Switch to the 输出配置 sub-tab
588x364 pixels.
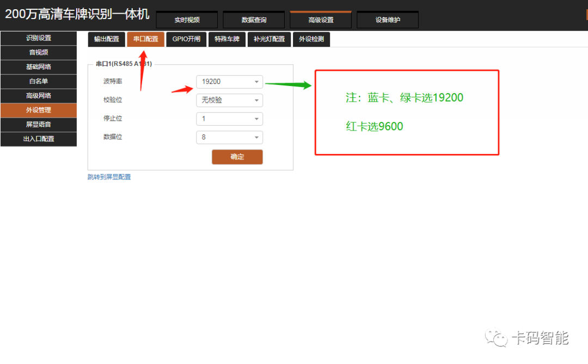coord(107,39)
